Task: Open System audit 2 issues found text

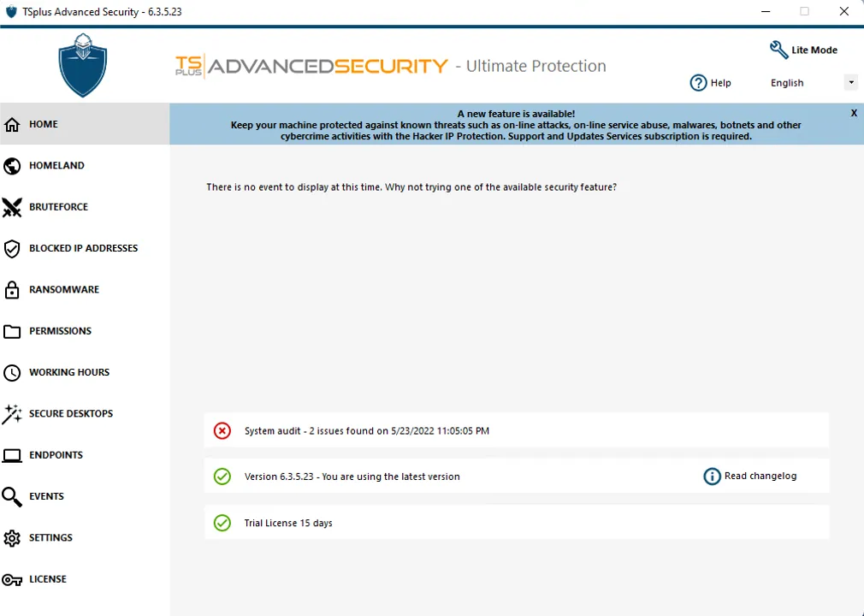Action: [367, 431]
